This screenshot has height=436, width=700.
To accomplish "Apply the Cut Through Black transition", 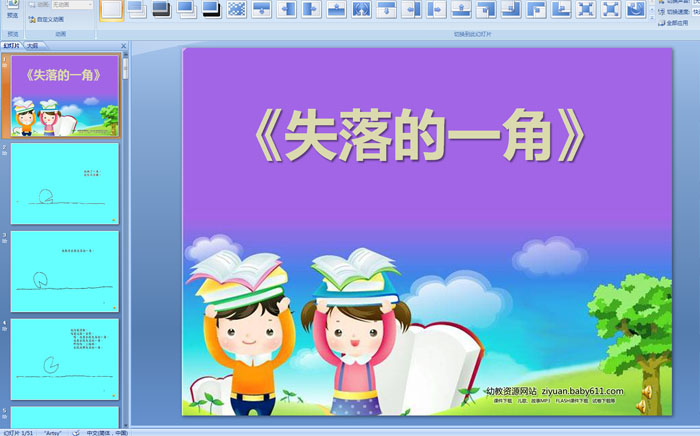I will click(x=212, y=9).
